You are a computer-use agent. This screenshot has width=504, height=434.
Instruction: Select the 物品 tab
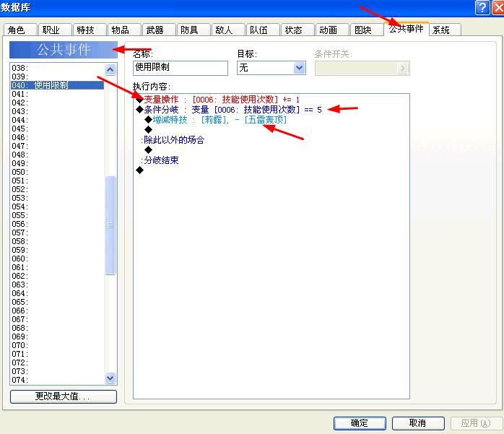[123, 30]
